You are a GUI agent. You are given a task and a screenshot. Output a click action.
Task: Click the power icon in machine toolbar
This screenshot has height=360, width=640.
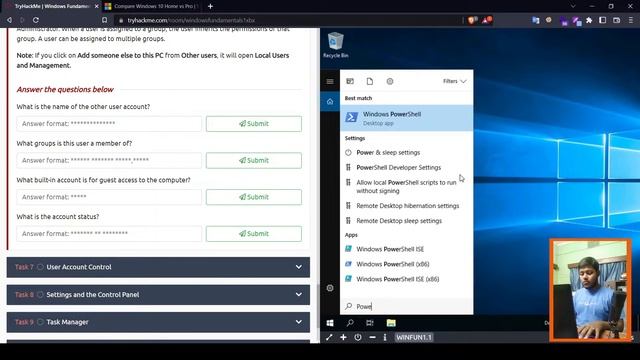358,337
